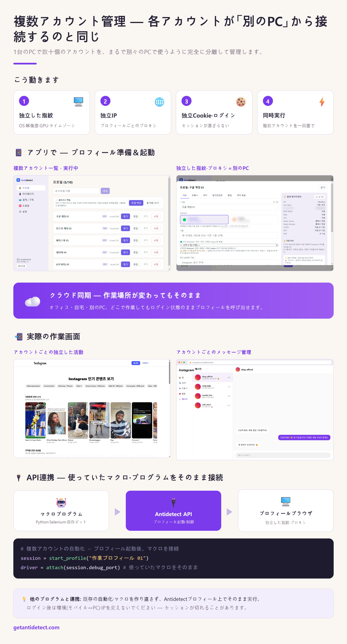Viewport: 347px width, 644px height.
Task: Open the traveler_kim conversation
Action: 212,396
